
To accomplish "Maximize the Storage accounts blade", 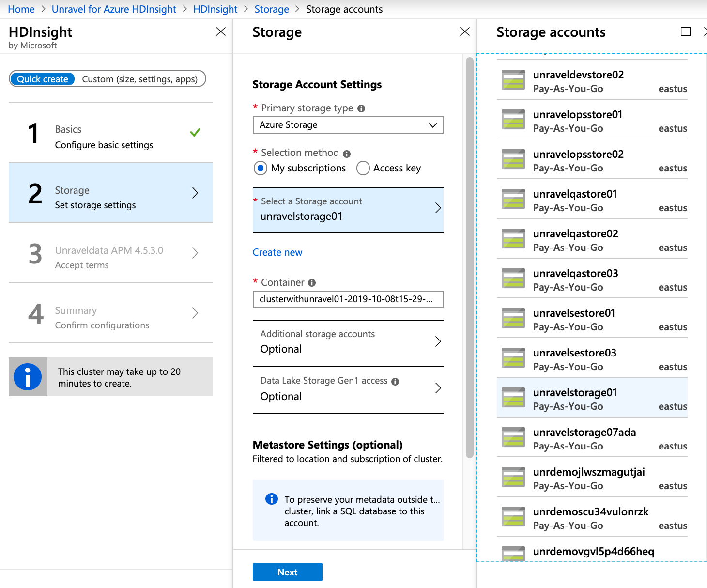I will (x=686, y=31).
